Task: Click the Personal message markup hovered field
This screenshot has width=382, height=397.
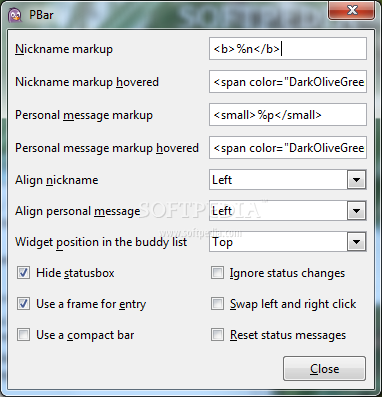Action: pos(288,148)
